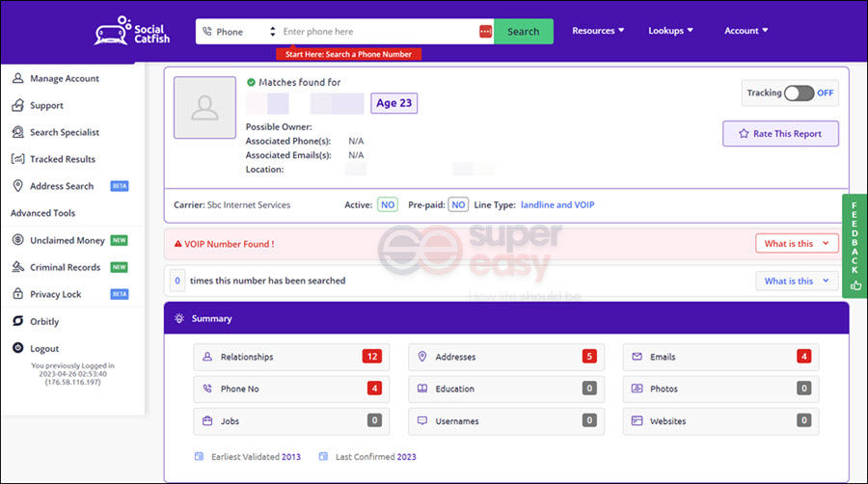Image resolution: width=868 pixels, height=484 pixels.
Task: Click the Enter phone here field
Action: click(379, 32)
